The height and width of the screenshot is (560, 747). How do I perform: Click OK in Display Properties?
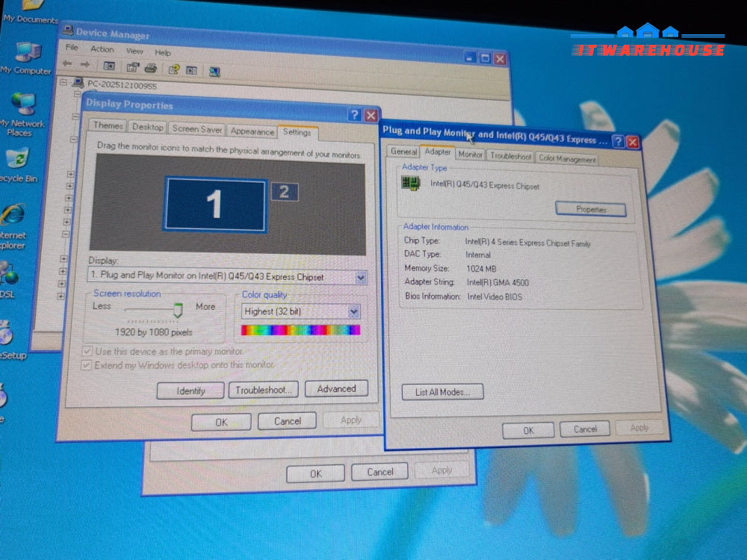[221, 422]
